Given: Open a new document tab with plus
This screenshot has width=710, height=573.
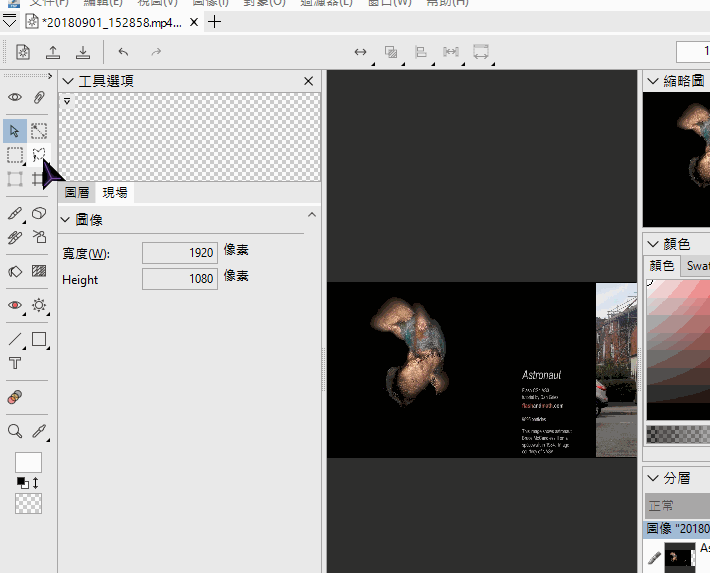Looking at the screenshot, I should [214, 21].
